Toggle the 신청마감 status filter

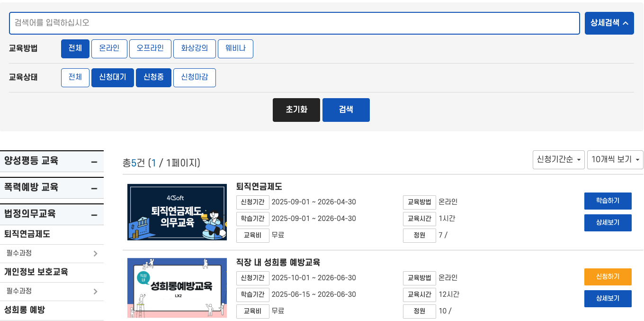click(194, 78)
